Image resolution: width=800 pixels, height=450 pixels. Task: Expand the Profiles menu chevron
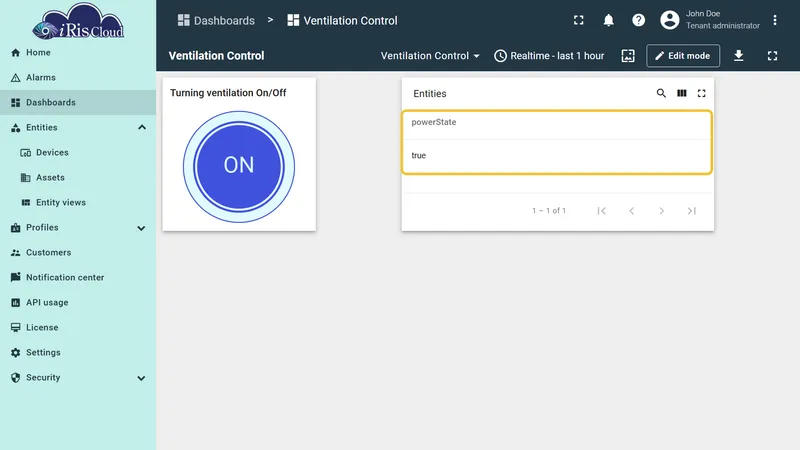[x=141, y=228]
